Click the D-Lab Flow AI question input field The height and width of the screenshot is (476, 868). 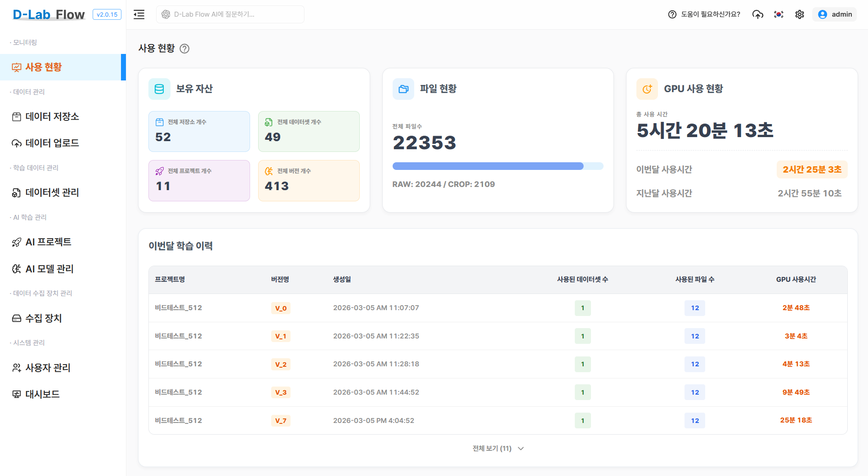(230, 14)
